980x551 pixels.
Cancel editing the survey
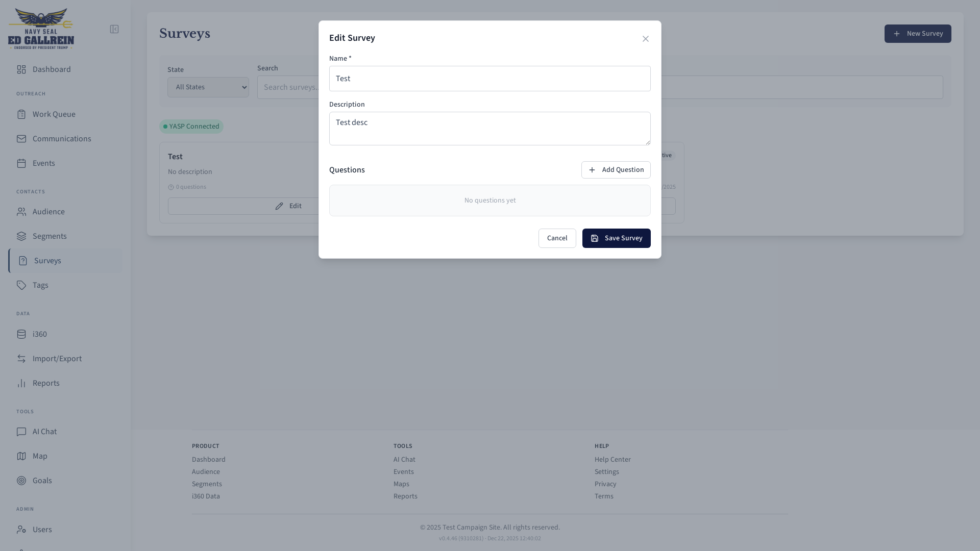point(557,238)
